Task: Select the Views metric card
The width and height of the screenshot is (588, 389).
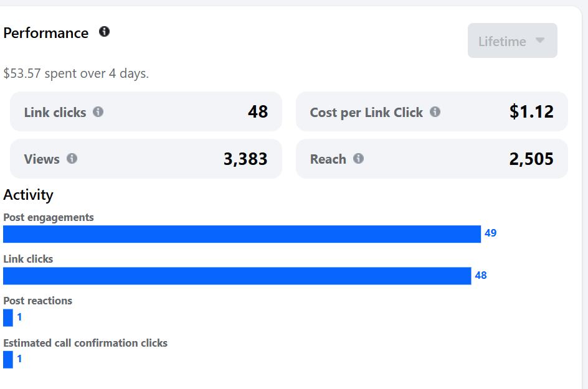Action: [x=146, y=159]
